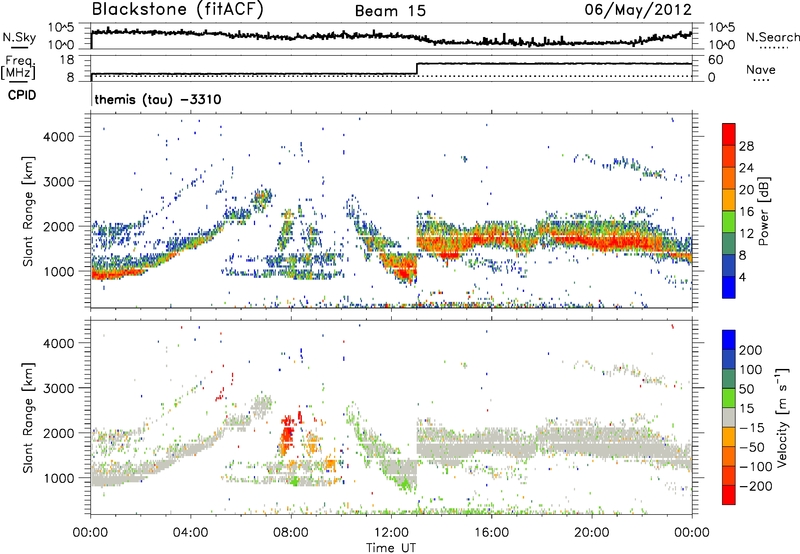Pick the blue top segment of the Velocity colorbar
This screenshot has width=800, height=554.
pos(729,340)
